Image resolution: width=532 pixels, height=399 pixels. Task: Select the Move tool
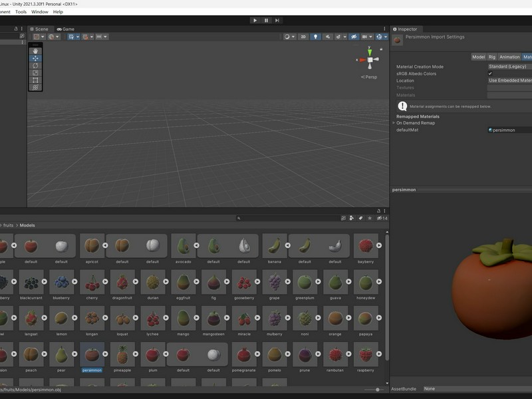pyautogui.click(x=35, y=59)
